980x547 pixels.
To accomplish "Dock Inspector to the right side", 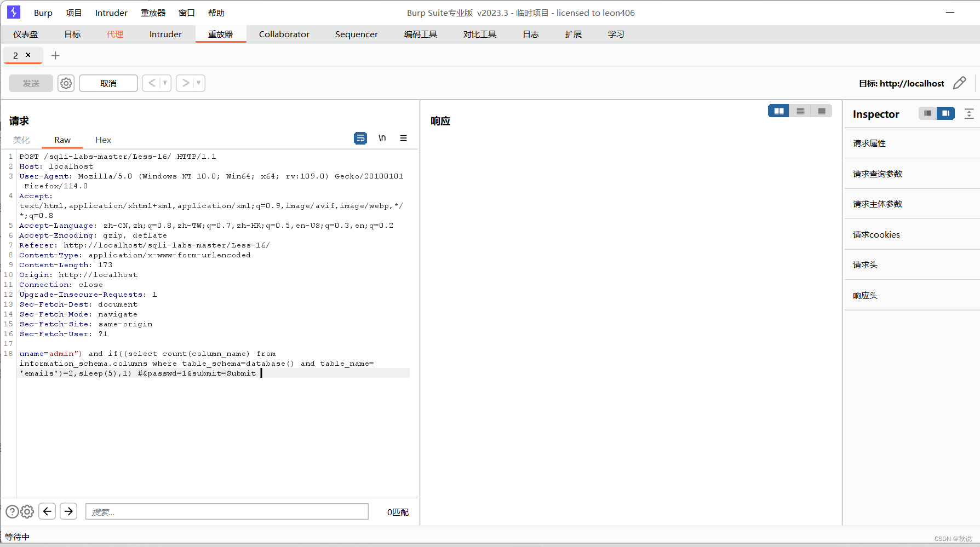I will pos(945,113).
